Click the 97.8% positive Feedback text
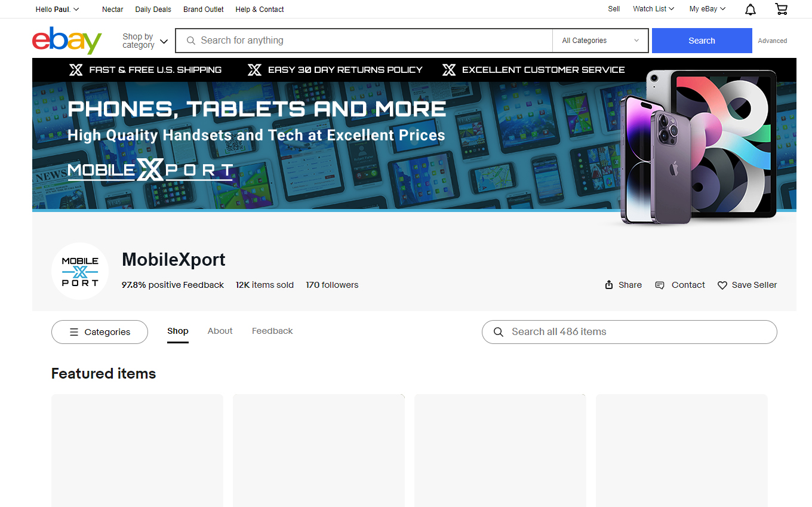The height and width of the screenshot is (507, 812). point(173,285)
